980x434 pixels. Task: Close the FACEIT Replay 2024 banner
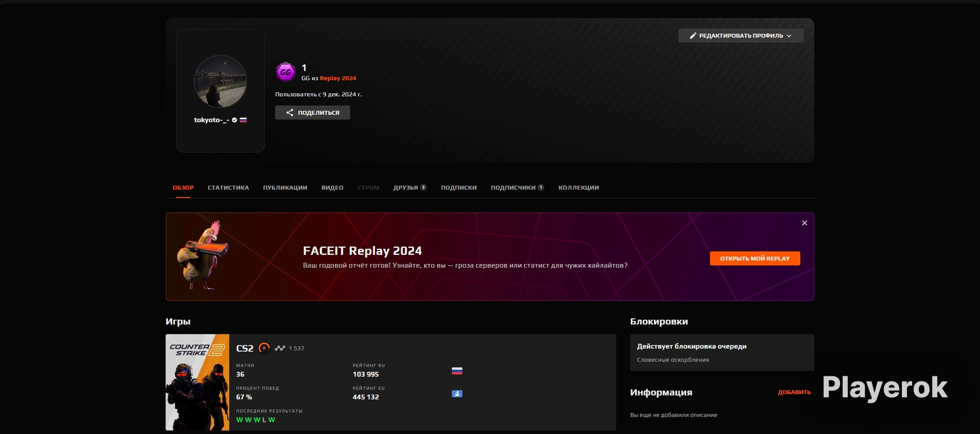(804, 223)
